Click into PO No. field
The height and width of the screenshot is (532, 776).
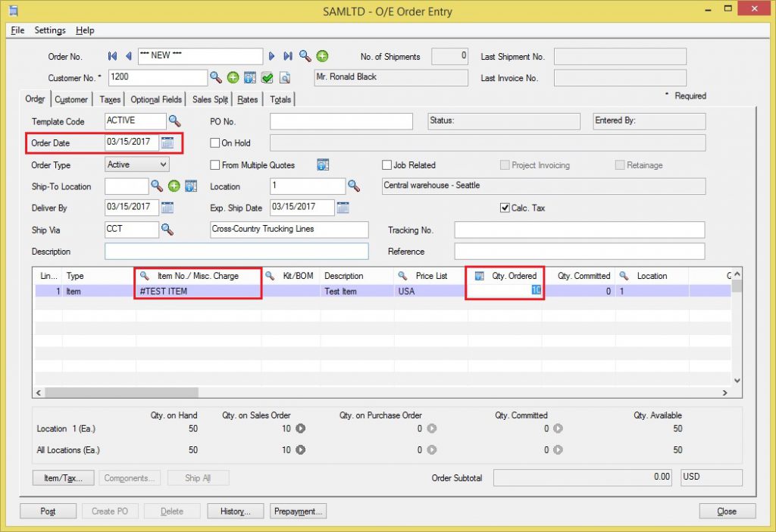[x=341, y=121]
